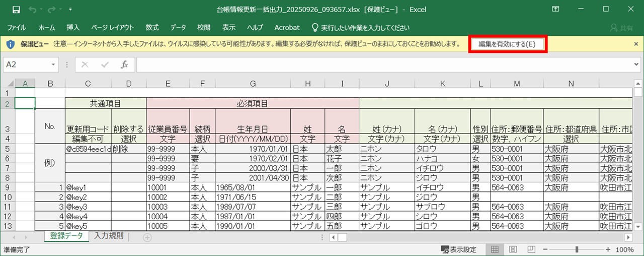Switch to Normal view icon in status bar

coord(495,249)
